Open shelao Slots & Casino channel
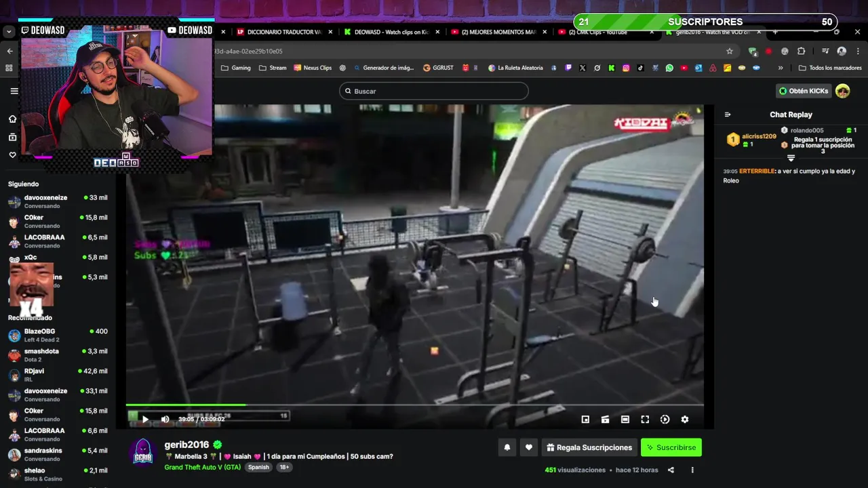868x488 pixels. point(58,474)
